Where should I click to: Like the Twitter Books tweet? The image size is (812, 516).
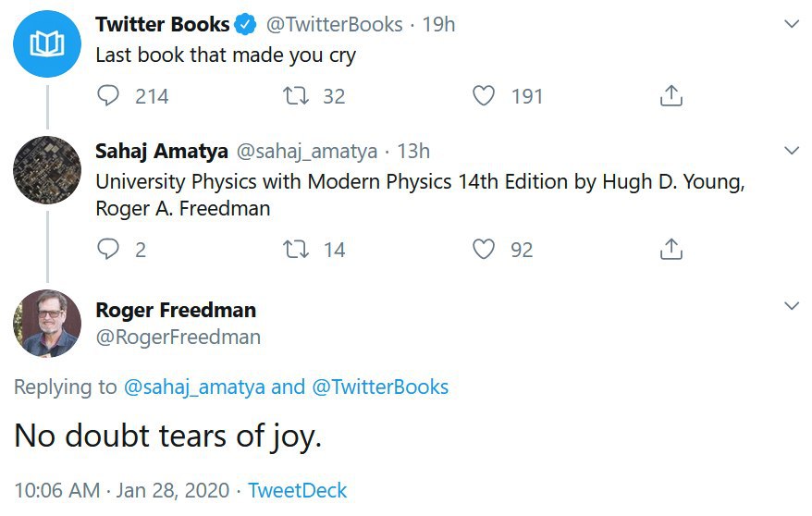[483, 96]
